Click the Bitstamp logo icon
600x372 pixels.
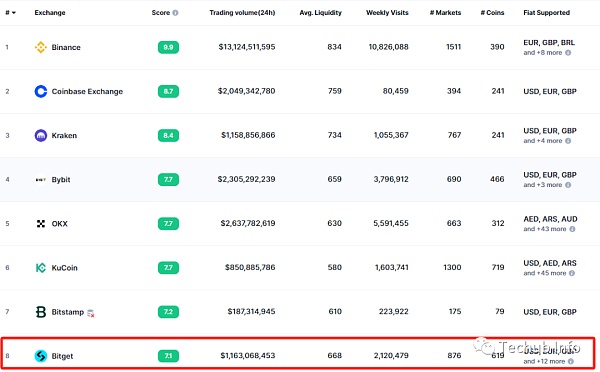[x=41, y=312]
